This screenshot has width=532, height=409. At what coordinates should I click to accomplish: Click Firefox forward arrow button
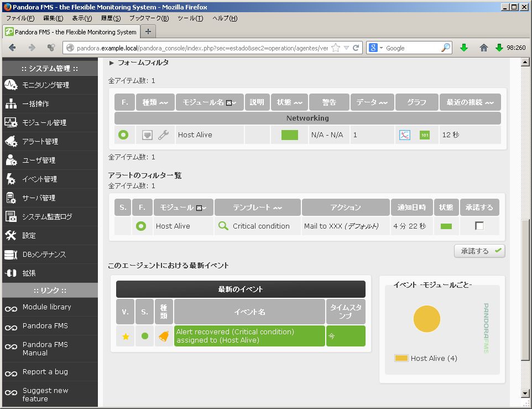pos(32,48)
